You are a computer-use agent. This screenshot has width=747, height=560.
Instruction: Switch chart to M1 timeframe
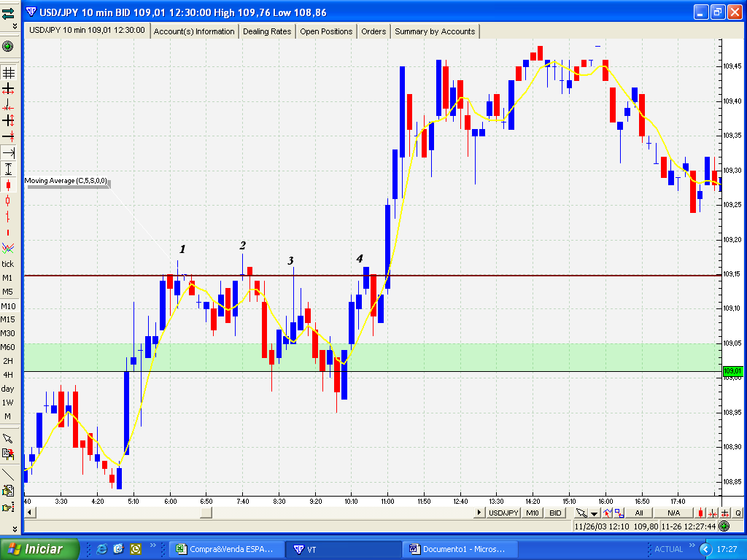tap(7, 278)
